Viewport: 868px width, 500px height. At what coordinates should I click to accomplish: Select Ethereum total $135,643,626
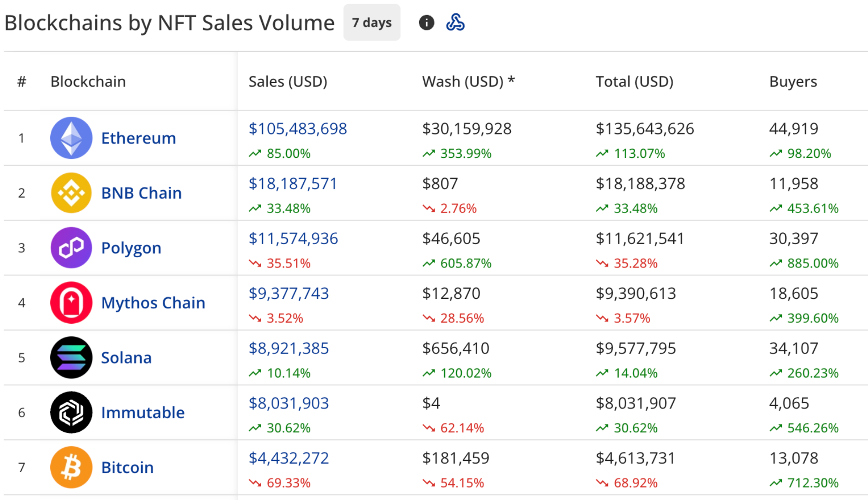(645, 129)
